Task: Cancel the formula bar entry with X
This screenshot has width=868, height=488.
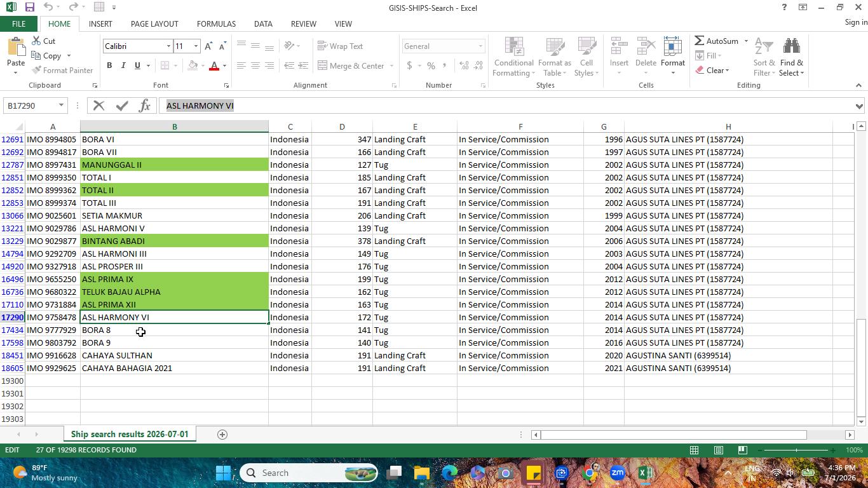Action: (98, 105)
